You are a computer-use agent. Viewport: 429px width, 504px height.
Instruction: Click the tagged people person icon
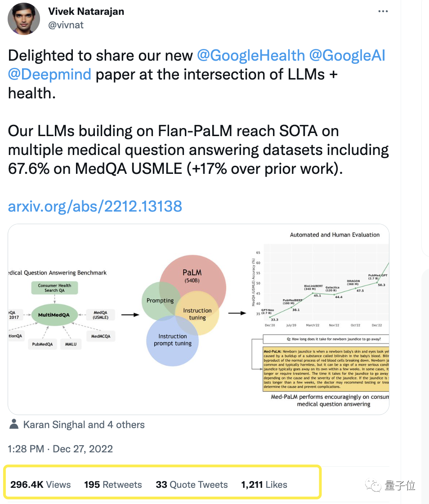(x=14, y=424)
